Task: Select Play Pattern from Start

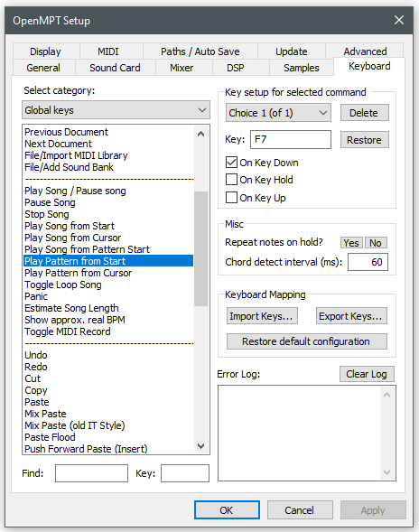Action: (x=108, y=261)
